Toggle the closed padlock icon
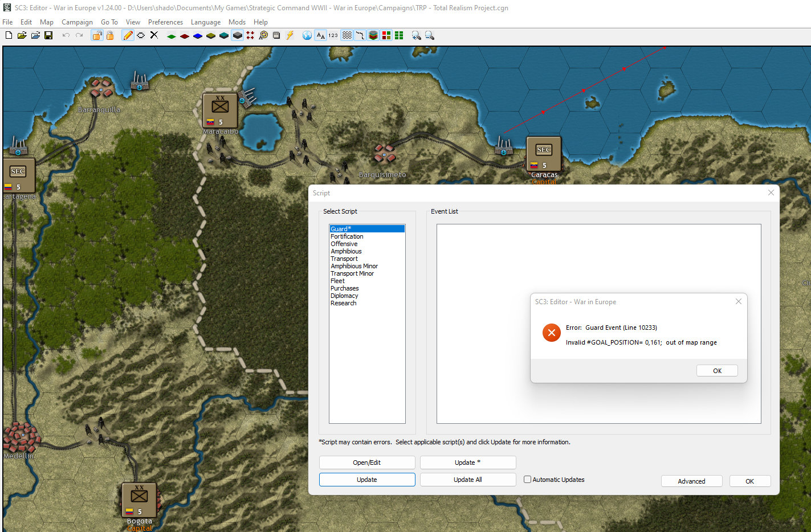The image size is (811, 532). point(110,35)
